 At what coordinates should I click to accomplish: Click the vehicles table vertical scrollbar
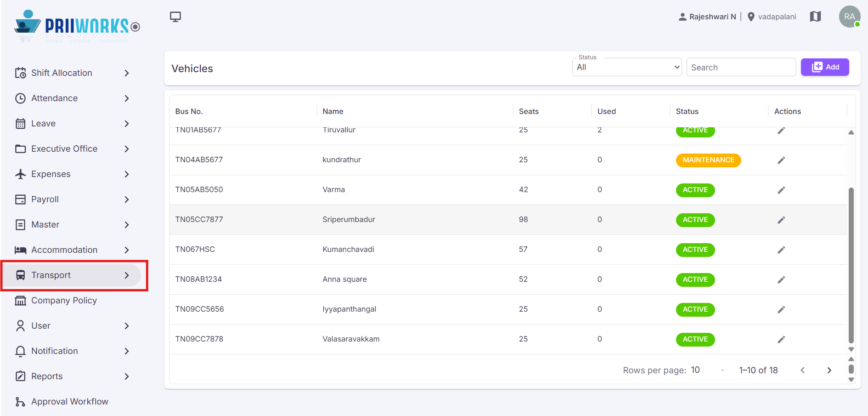coord(851,265)
